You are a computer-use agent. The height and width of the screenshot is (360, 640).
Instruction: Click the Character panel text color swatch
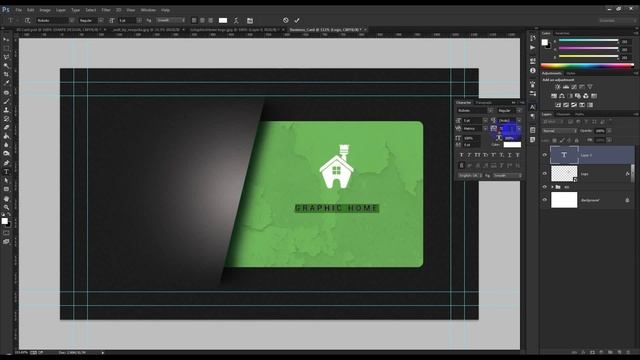coord(512,145)
